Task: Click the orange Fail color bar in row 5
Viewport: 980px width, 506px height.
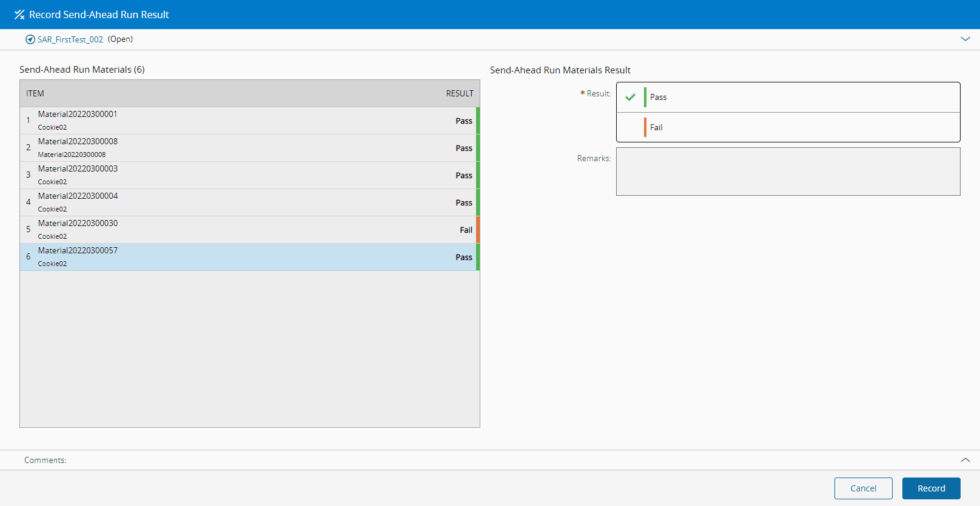Action: point(478,230)
